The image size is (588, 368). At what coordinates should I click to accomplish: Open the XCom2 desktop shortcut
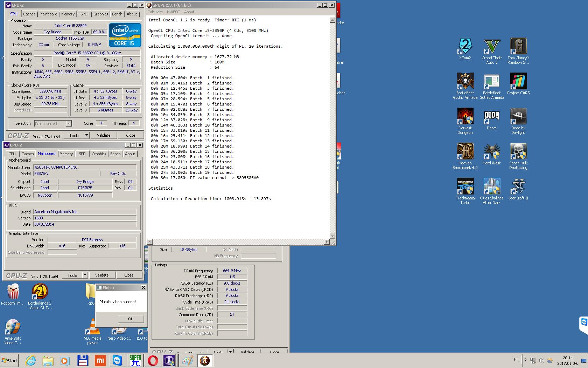(465, 49)
